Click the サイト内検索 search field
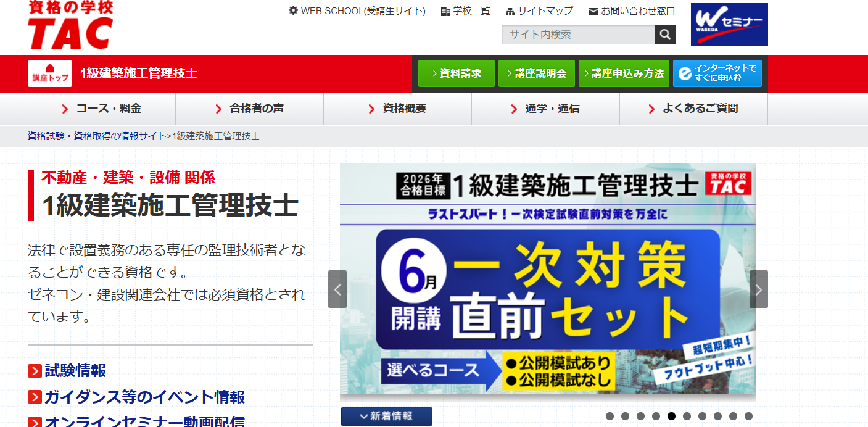The height and width of the screenshot is (427, 868). pos(578,35)
